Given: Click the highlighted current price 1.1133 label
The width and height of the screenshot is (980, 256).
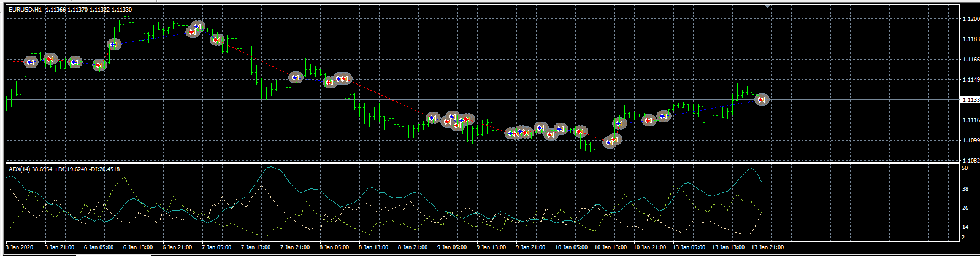Looking at the screenshot, I should tap(970, 99).
